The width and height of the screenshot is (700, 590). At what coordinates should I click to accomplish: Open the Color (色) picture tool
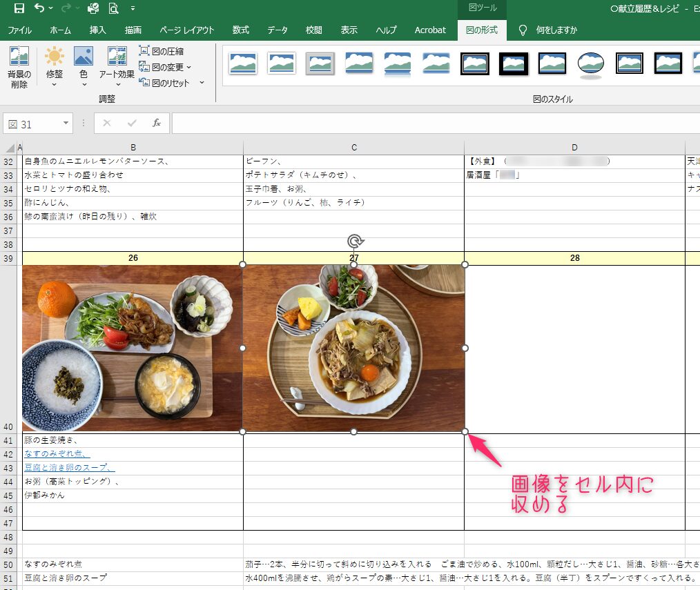[84, 67]
